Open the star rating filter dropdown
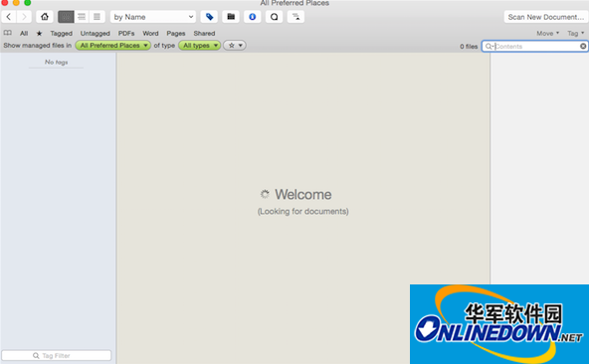Image resolution: width=589 pixels, height=364 pixels. 235,46
